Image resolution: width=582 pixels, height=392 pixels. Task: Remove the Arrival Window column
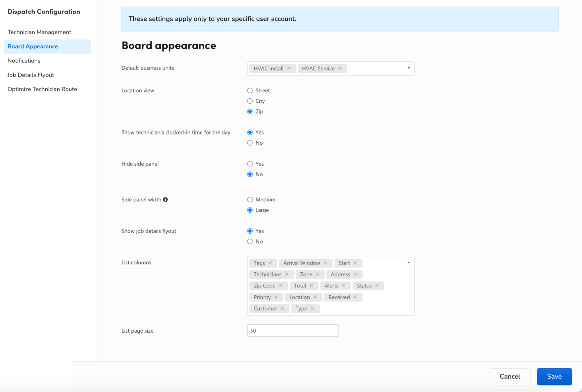click(x=326, y=263)
